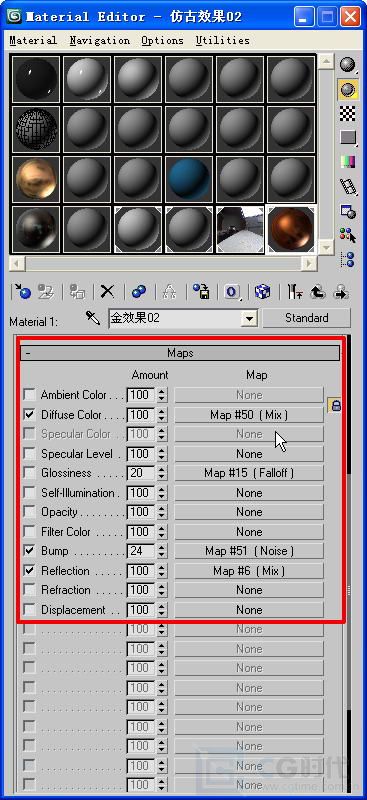Select the blue sphere material slot
This screenshot has width=367, height=800.
[x=189, y=179]
